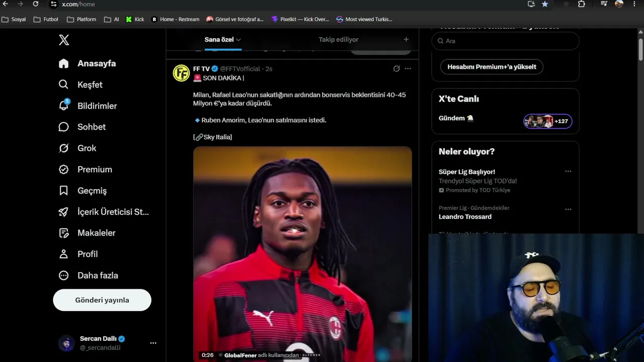
Task: Open options for Leandro Trossard trend
Action: click(568, 209)
